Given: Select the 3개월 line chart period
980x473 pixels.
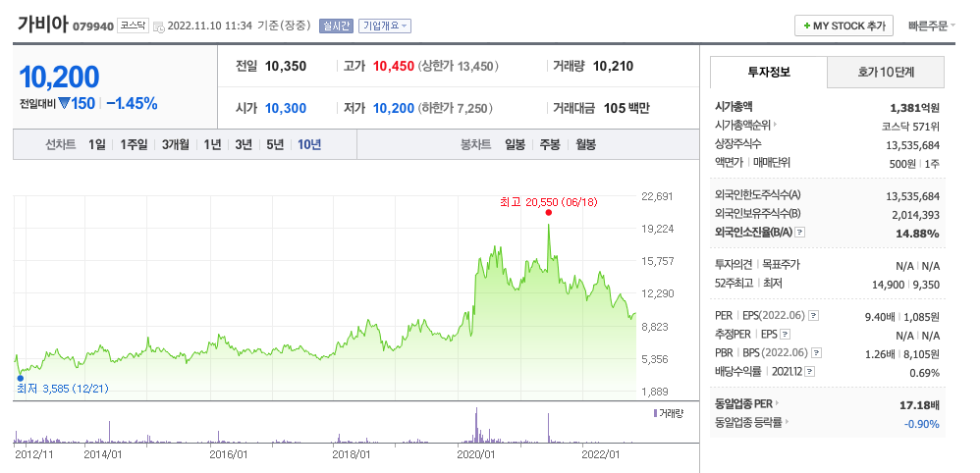Looking at the screenshot, I should click(x=175, y=145).
